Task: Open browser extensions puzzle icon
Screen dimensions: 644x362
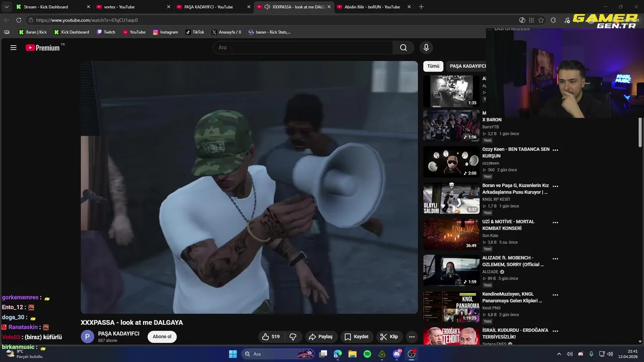Action: 553,20
